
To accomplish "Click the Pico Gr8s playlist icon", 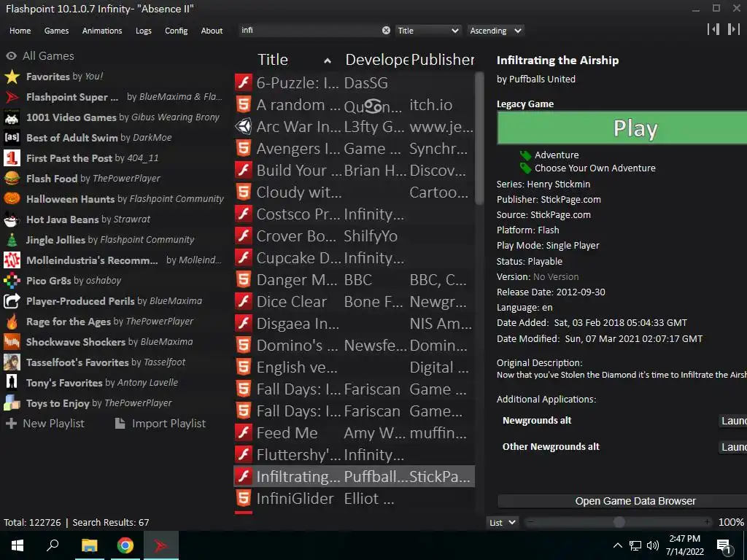I will 12,281.
